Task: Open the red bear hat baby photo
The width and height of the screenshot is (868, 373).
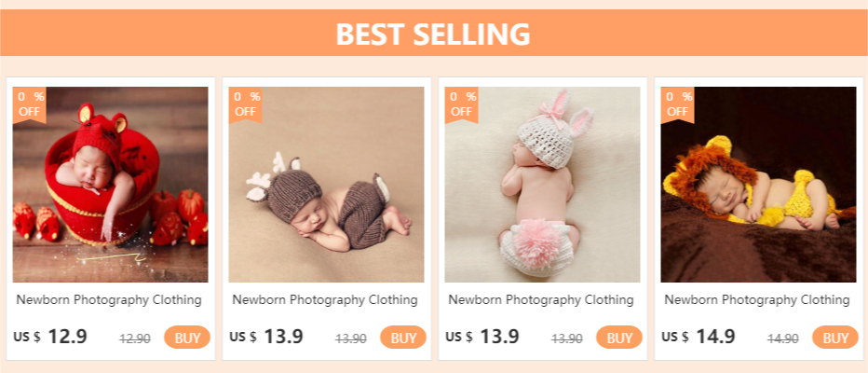Action: point(110,186)
